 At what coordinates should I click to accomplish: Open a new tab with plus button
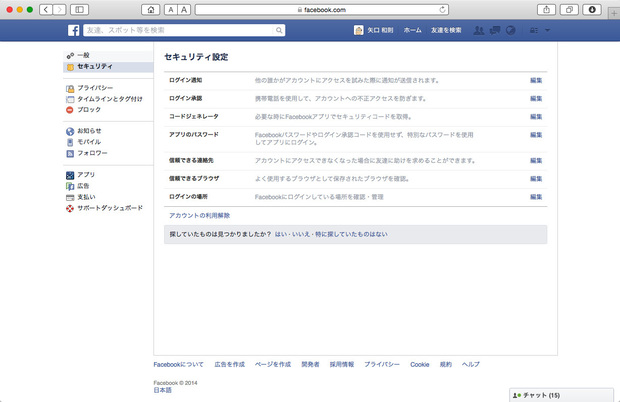[614, 13]
